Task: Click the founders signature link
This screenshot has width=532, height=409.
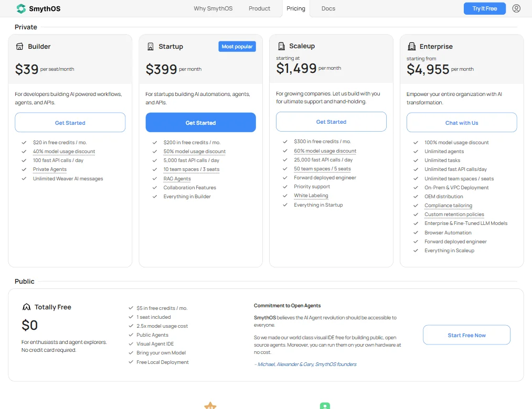Action: tap(307, 364)
